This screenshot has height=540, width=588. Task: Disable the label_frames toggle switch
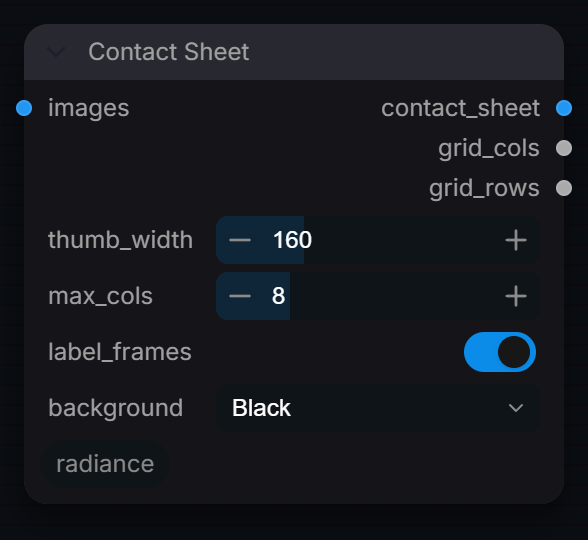[x=500, y=352]
